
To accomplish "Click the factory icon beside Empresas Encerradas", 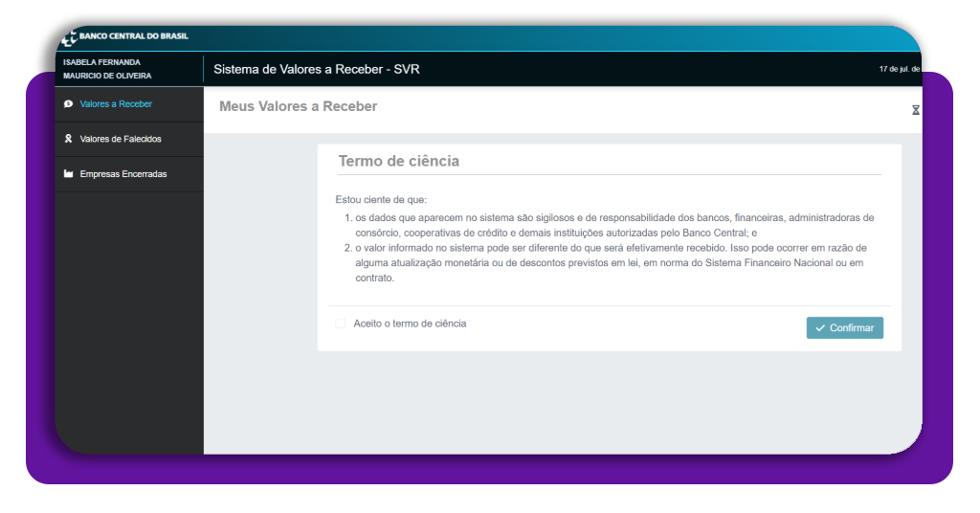I will click(68, 173).
